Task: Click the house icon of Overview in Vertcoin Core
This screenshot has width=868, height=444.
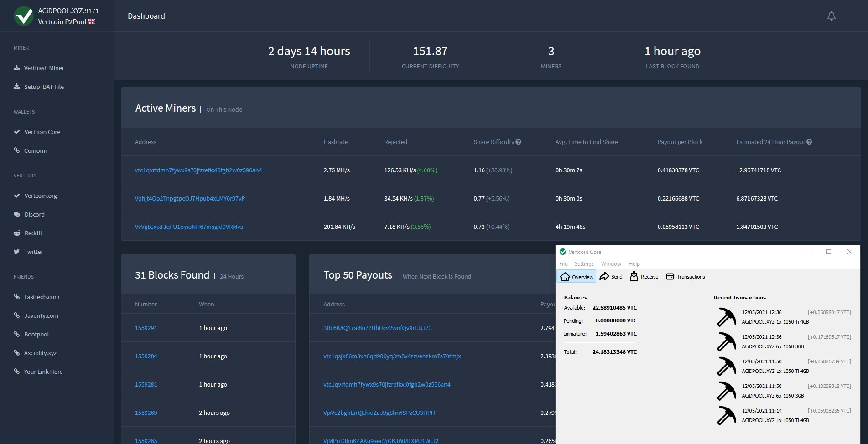Action: tap(565, 277)
